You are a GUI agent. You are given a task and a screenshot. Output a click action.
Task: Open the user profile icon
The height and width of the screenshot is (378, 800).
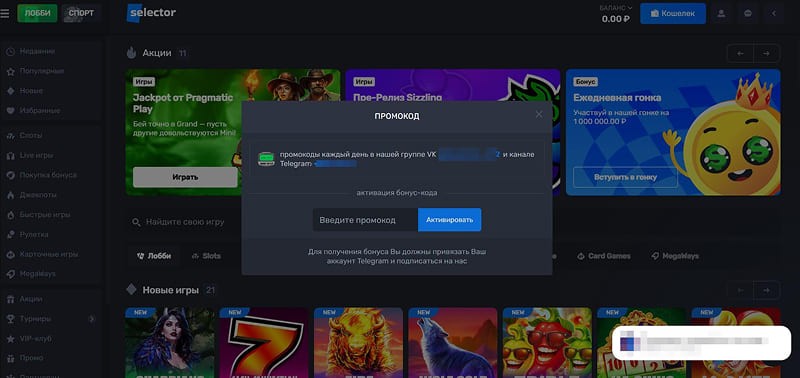pos(721,13)
